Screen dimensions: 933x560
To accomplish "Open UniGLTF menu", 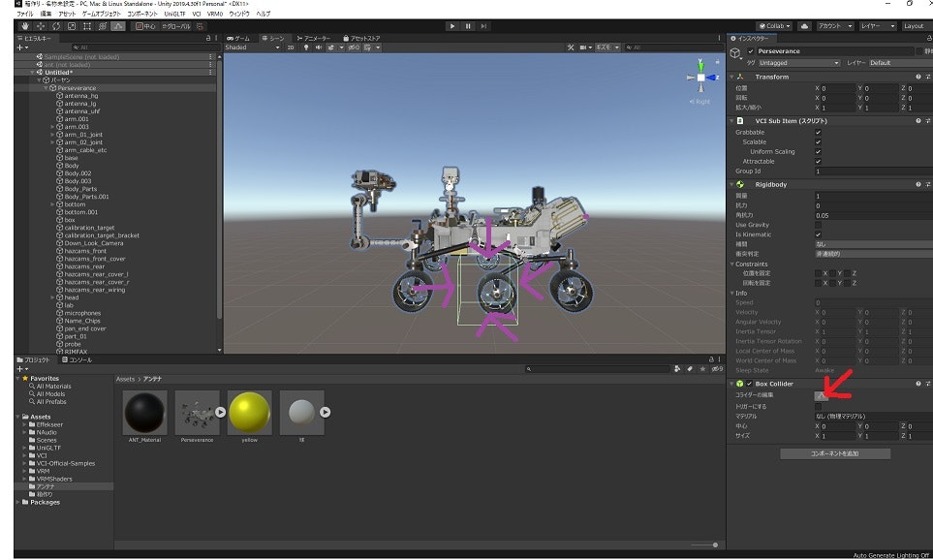I will tap(175, 14).
